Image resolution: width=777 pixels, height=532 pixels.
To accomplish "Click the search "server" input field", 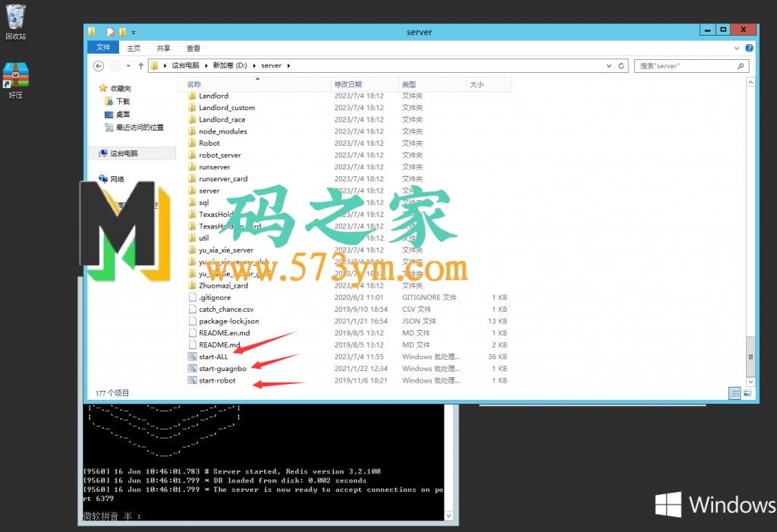I will click(685, 65).
